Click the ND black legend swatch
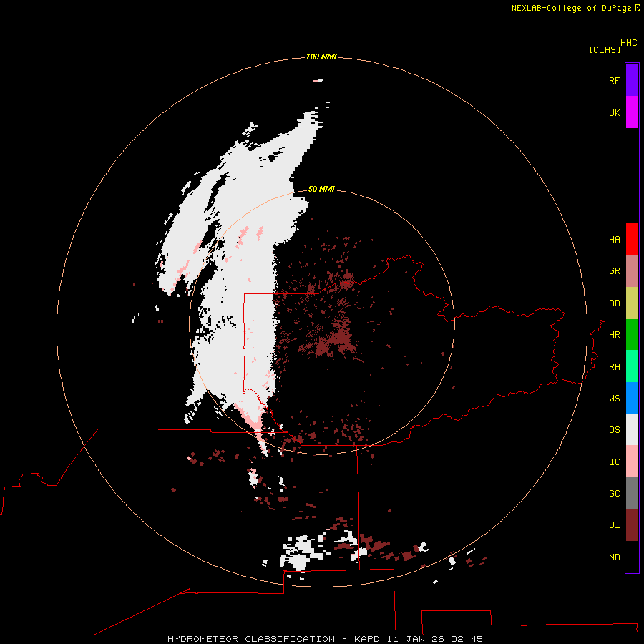Viewport: 644px width, 644px height. point(632,557)
